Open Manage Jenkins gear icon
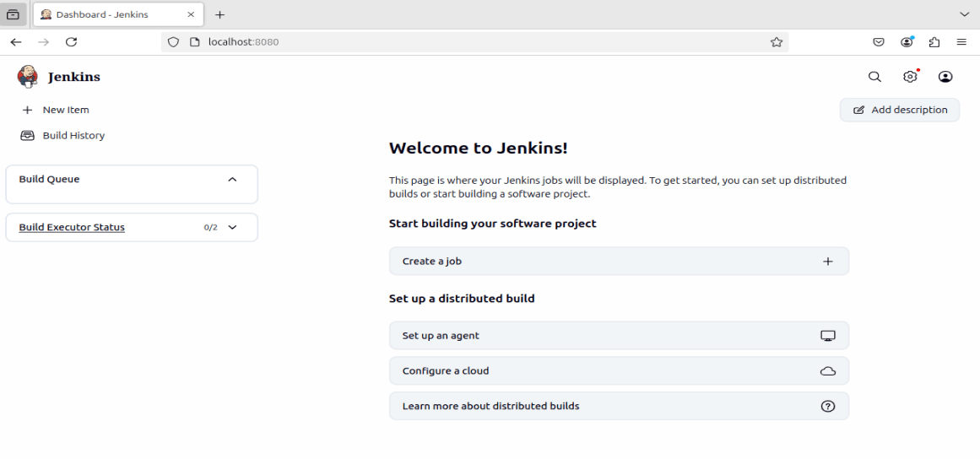This screenshot has width=980, height=459. 910,77
